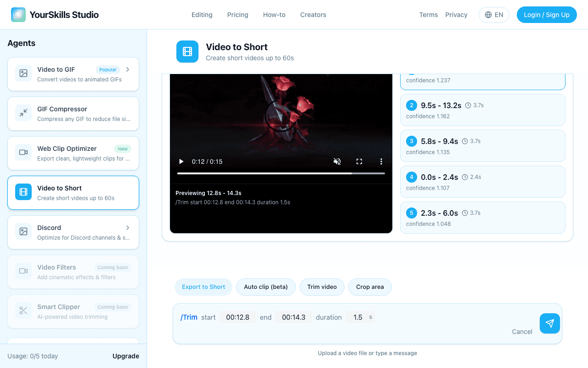This screenshot has height=368, width=588.
Task: Click the number 4 badge on the clip list
Action: coord(412,177)
